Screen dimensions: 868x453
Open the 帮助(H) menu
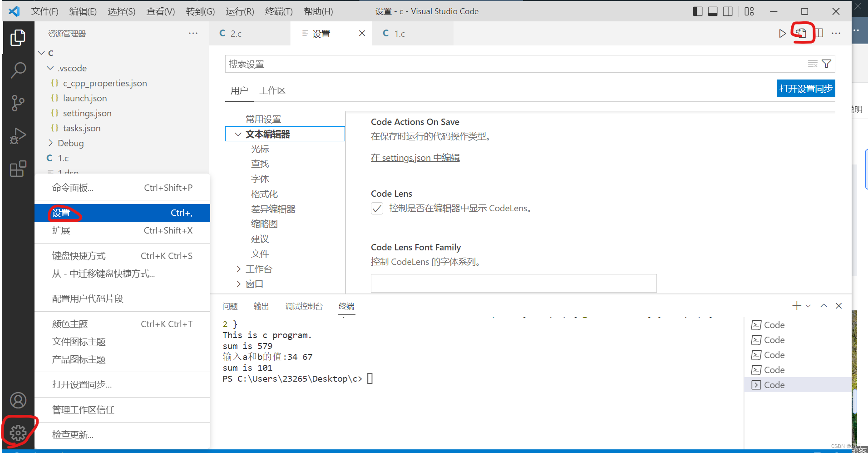coord(318,11)
